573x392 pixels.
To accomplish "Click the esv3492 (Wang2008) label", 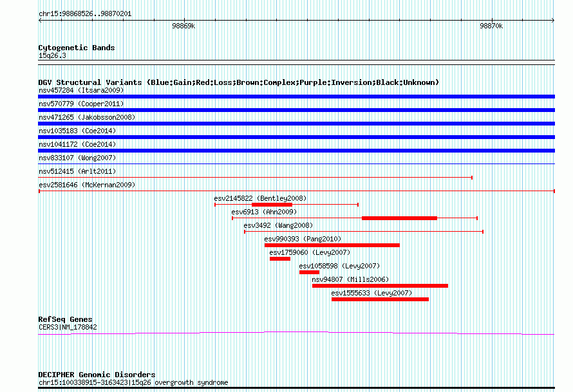I will pyautogui.click(x=278, y=225).
